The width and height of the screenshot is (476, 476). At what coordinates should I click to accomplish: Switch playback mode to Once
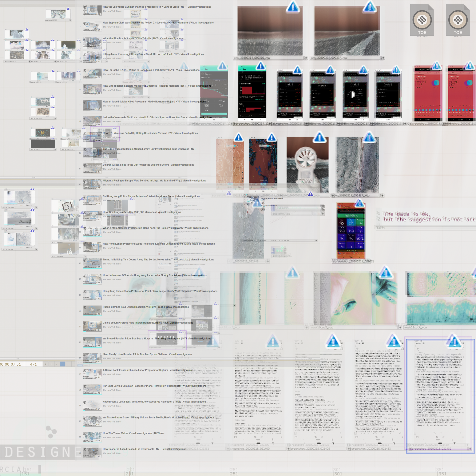click(x=86, y=366)
